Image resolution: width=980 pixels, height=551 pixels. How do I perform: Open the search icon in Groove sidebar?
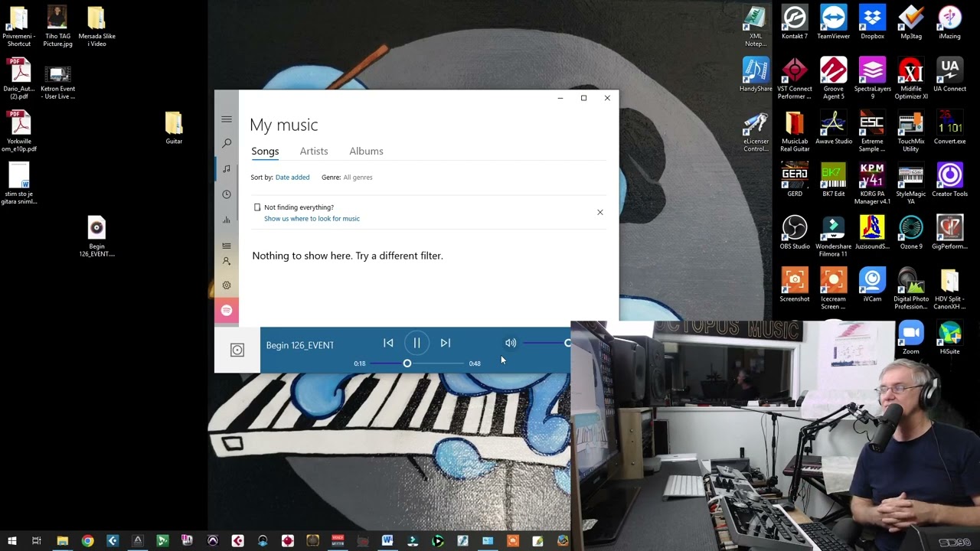click(x=227, y=143)
